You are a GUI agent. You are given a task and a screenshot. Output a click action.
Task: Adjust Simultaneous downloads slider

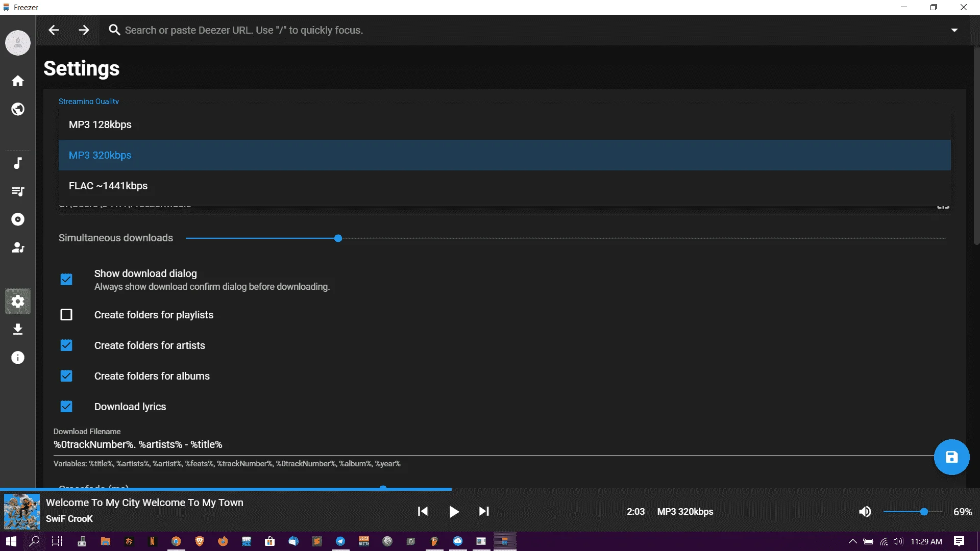coord(338,238)
